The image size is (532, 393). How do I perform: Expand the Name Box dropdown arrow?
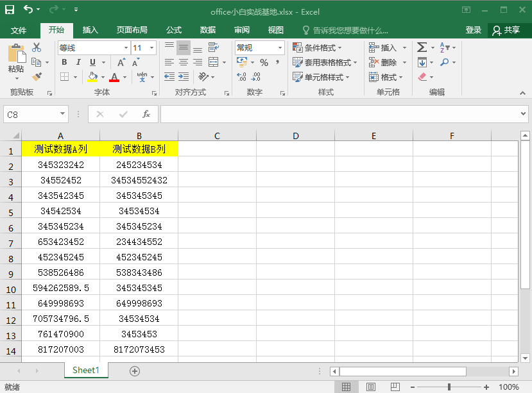pyautogui.click(x=62, y=113)
